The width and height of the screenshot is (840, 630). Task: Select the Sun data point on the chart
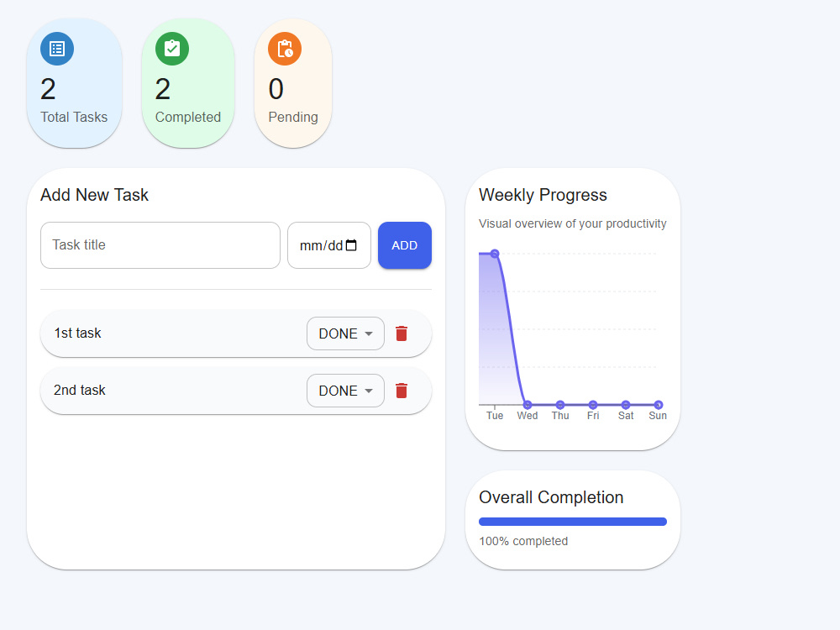pyautogui.click(x=659, y=405)
